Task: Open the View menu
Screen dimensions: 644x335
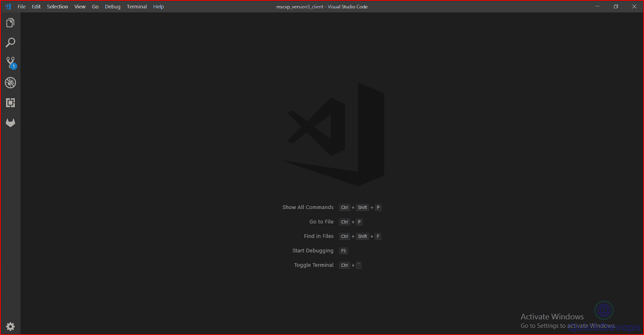Action: pos(80,6)
